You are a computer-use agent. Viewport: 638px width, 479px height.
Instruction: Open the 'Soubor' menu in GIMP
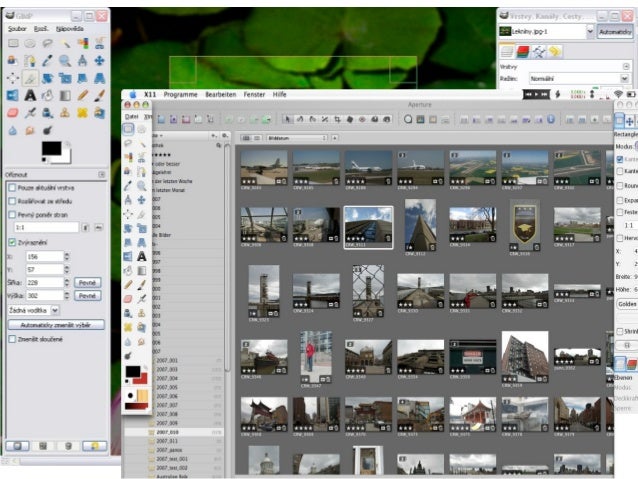click(17, 29)
